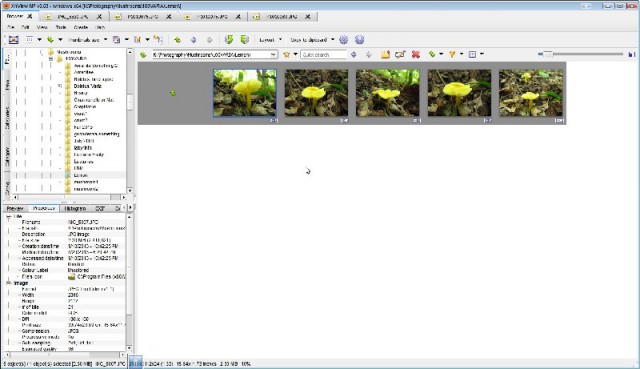This screenshot has height=369, width=640.
Task: Open the Tools menu
Action: click(61, 27)
